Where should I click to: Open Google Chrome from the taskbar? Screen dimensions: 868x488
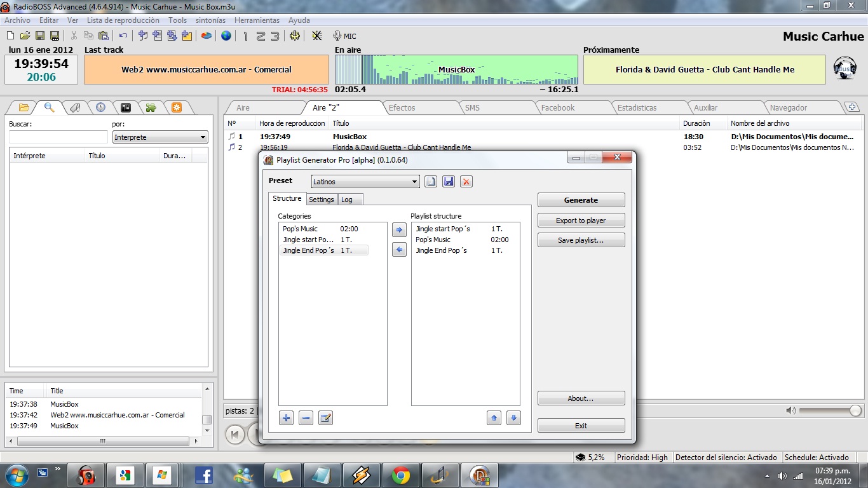pyautogui.click(x=400, y=475)
